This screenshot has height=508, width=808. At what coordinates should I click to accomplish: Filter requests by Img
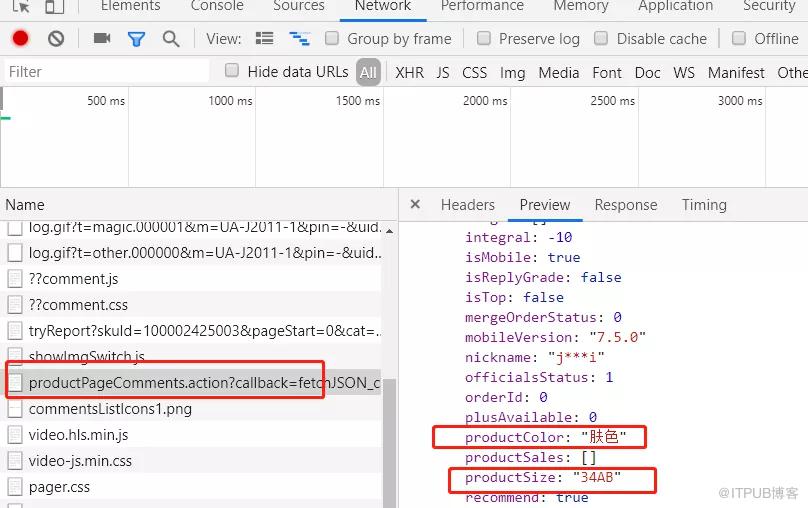pos(512,73)
